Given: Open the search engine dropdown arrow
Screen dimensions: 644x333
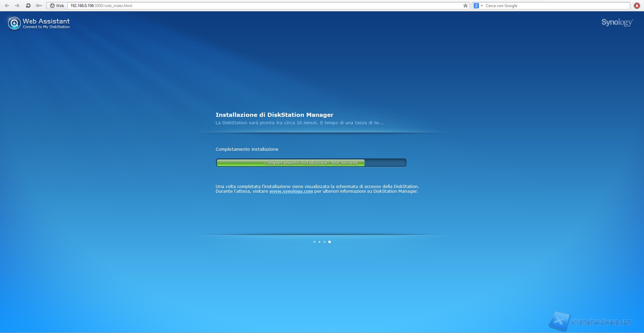Looking at the screenshot, I should click(482, 6).
